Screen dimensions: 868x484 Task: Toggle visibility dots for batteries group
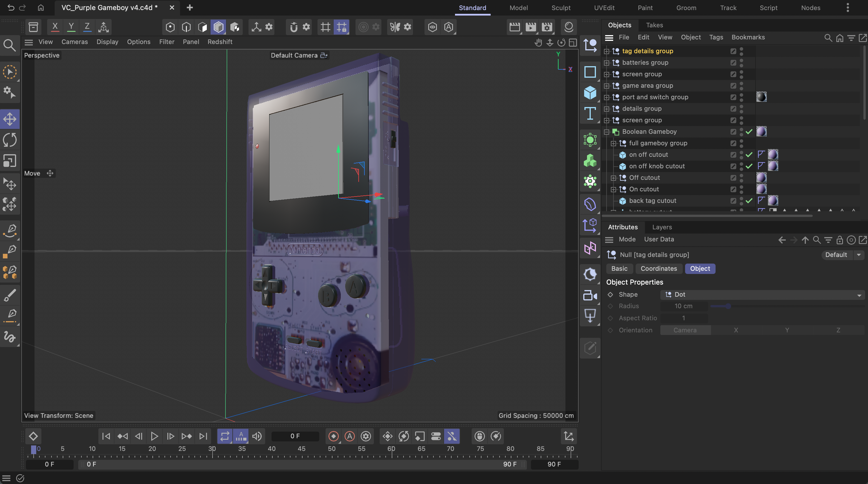(x=741, y=63)
